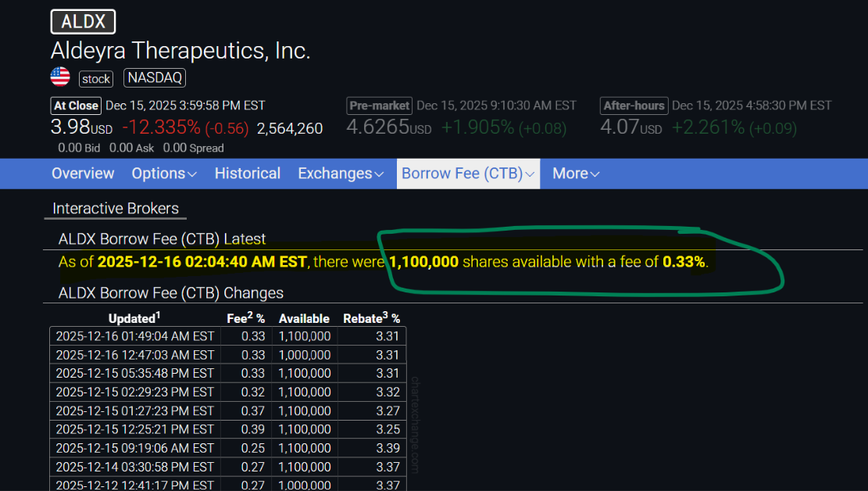The width and height of the screenshot is (868, 491).
Task: Click 1,000,000 available in 12:47:03 AM row
Action: tap(305, 355)
